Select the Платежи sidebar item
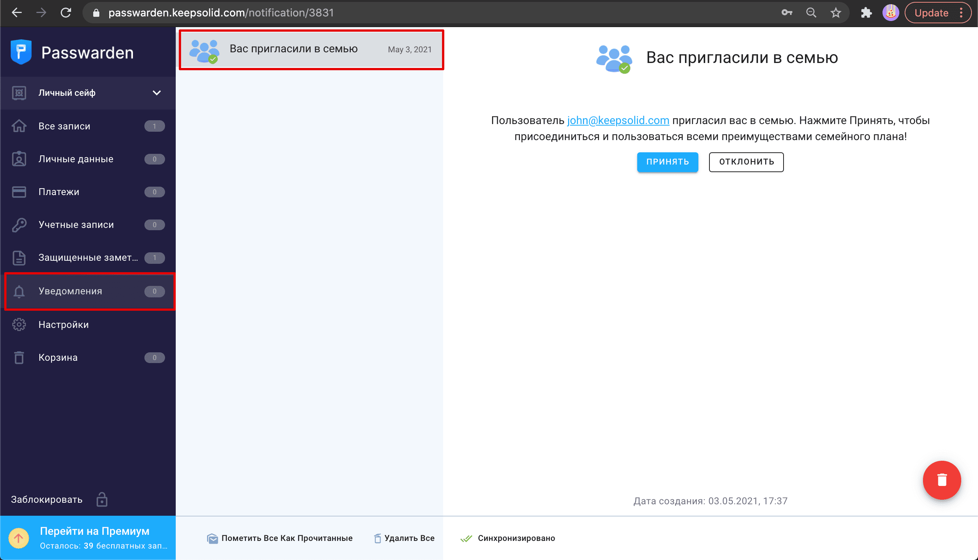This screenshot has height=560, width=978. (x=58, y=192)
